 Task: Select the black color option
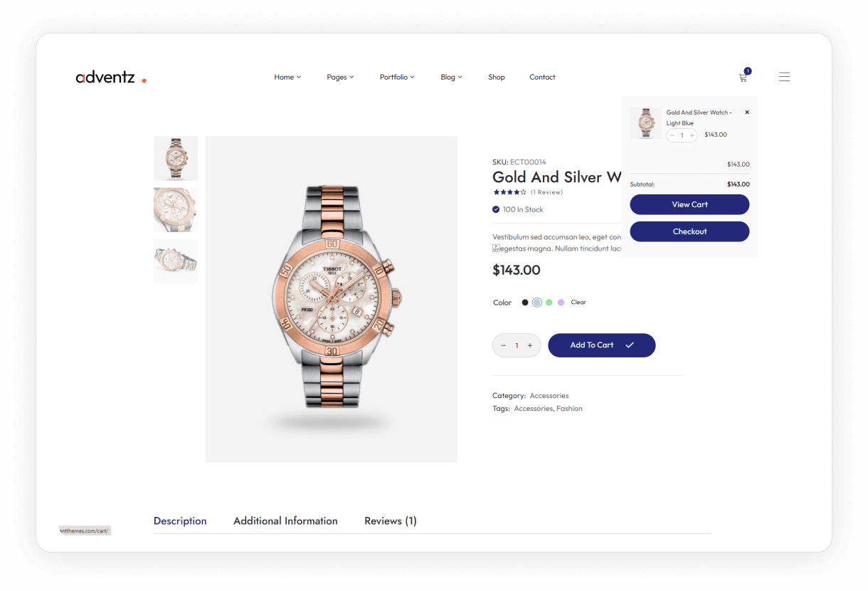tap(525, 303)
